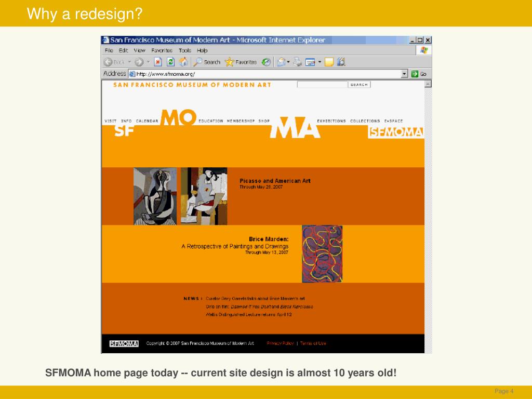Open the Help menu
The height and width of the screenshot is (399, 532).
coord(202,50)
